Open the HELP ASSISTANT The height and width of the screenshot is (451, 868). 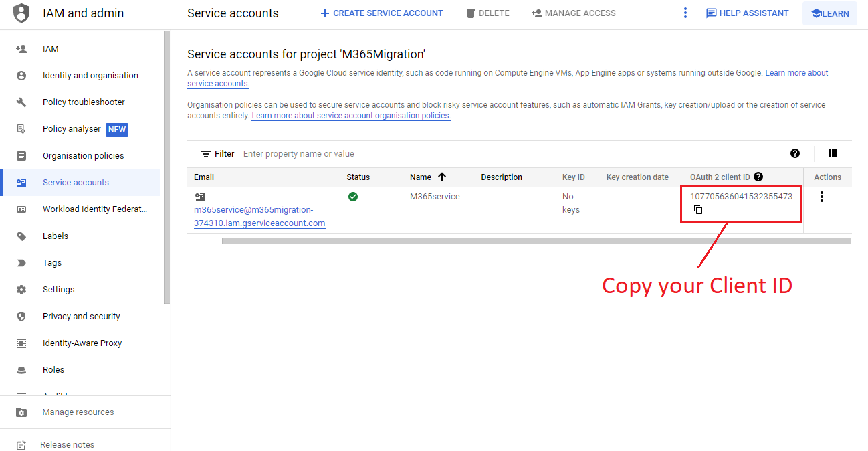pos(748,13)
